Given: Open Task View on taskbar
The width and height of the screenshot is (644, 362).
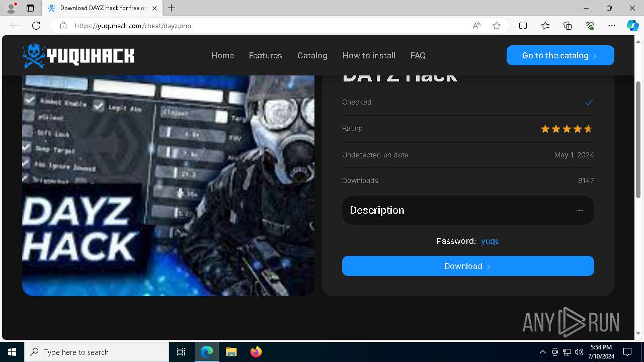Looking at the screenshot, I should 181,352.
